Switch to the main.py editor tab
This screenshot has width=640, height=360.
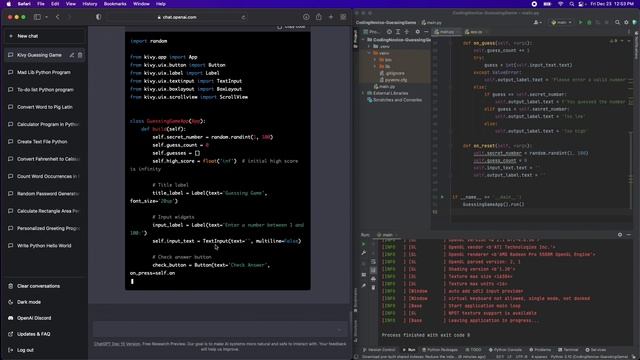pyautogui.click(x=447, y=31)
